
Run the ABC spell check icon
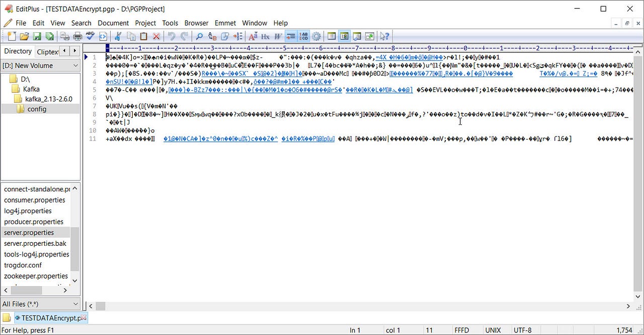point(90,36)
